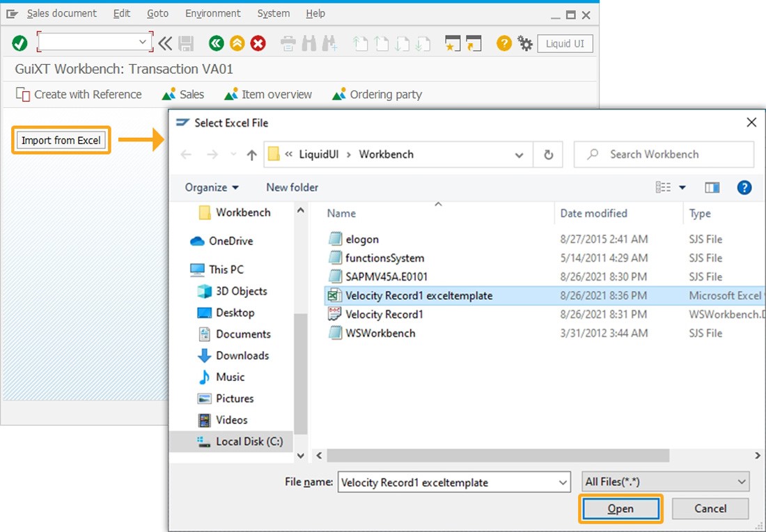766x532 pixels.
Task: Select OneDrive in navigation pane
Action: (x=221, y=241)
